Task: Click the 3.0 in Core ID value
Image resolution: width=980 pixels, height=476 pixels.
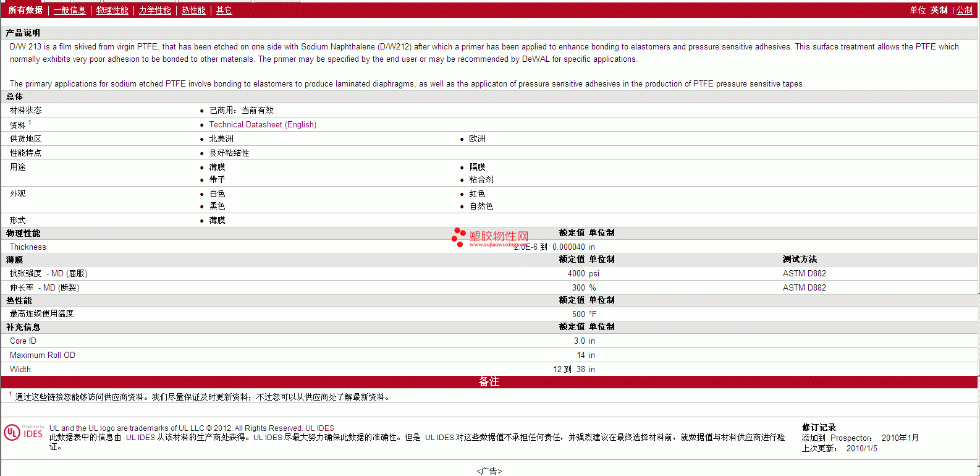Action: point(585,341)
